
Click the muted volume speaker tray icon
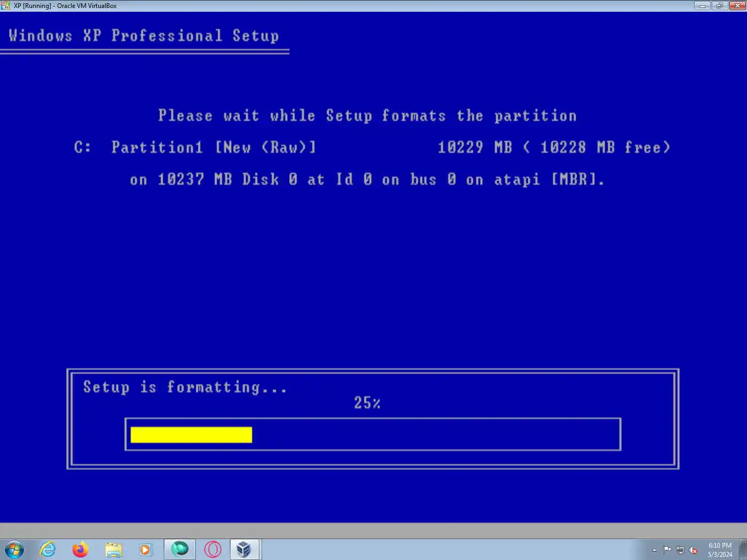click(694, 550)
